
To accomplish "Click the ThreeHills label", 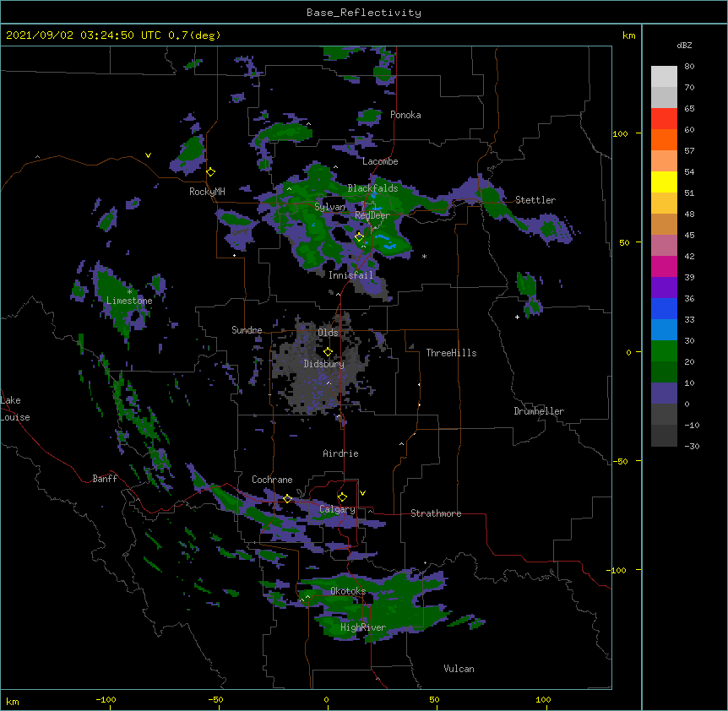I will pyautogui.click(x=451, y=353).
